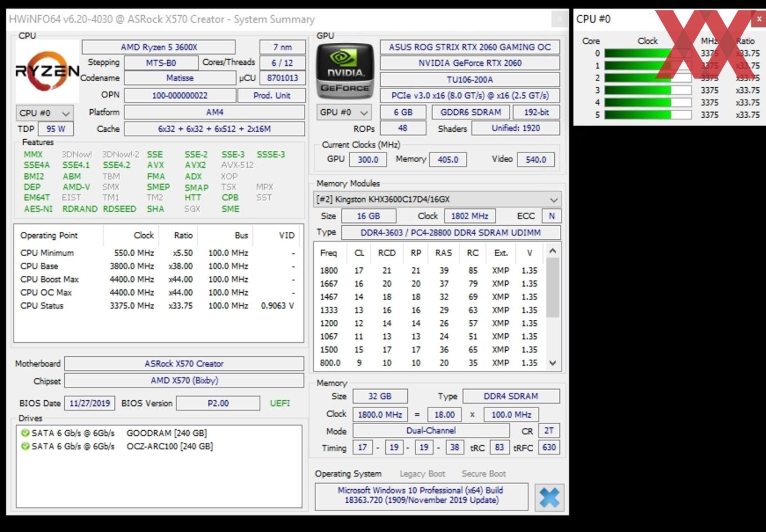Click the 1800 XMP timing row
Screen dimensions: 766x532
(430, 271)
